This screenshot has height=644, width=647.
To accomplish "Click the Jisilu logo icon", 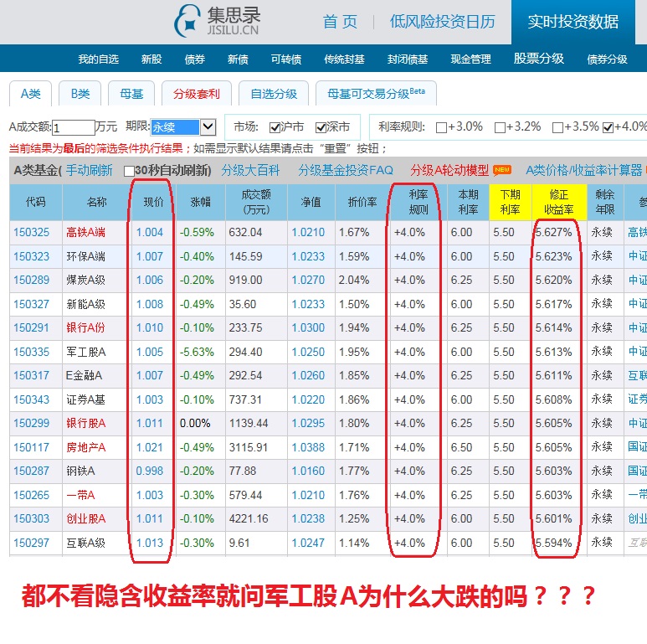I will (x=187, y=21).
